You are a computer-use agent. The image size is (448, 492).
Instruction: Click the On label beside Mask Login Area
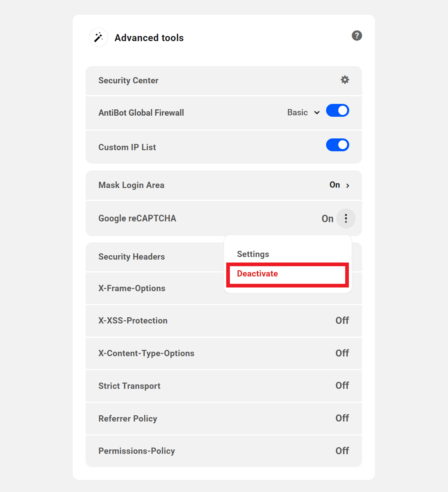334,185
